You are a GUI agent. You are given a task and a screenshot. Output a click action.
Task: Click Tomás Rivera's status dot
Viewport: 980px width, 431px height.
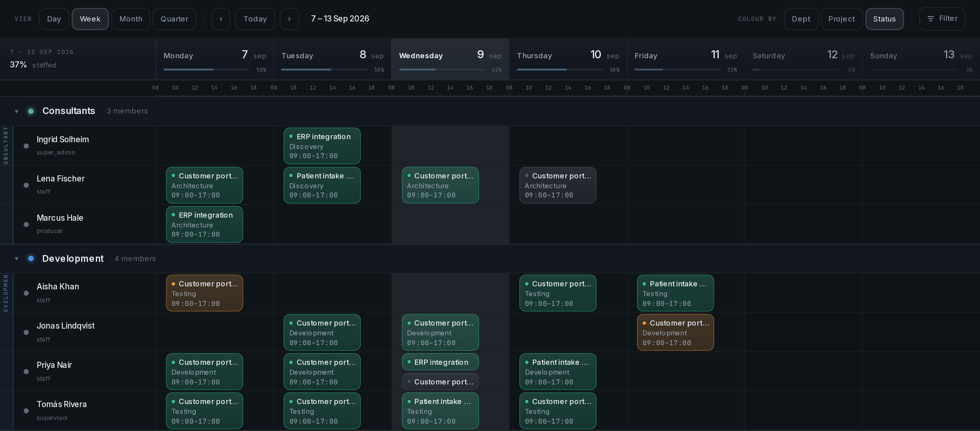pyautogui.click(x=26, y=411)
